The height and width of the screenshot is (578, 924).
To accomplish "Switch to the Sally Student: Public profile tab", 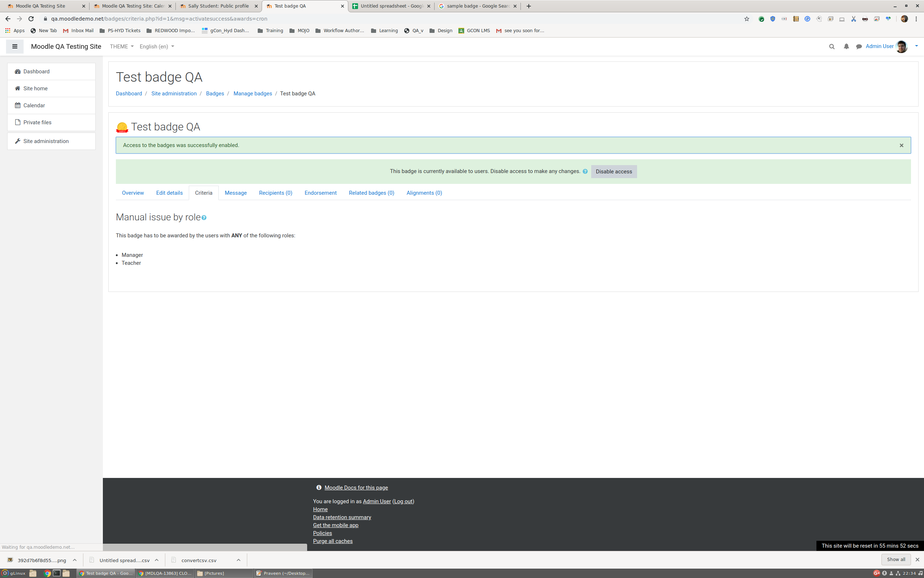I will tap(218, 6).
